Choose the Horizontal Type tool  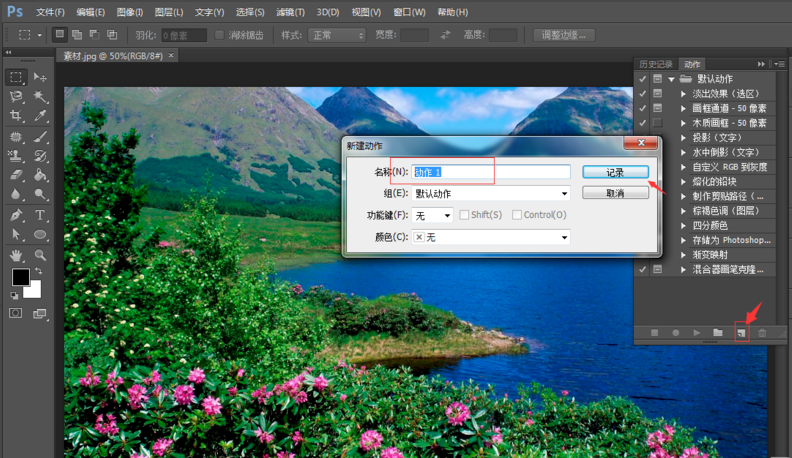41,215
